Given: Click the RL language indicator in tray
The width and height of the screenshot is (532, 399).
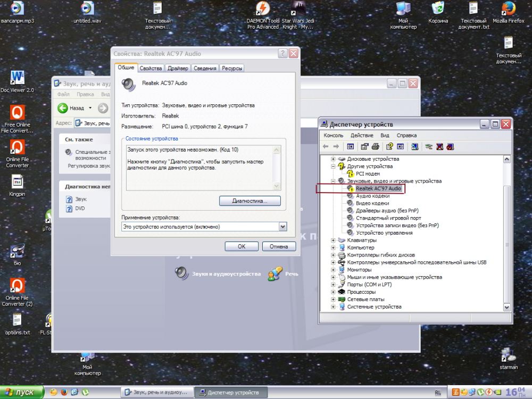Looking at the screenshot, I should coord(438,392).
